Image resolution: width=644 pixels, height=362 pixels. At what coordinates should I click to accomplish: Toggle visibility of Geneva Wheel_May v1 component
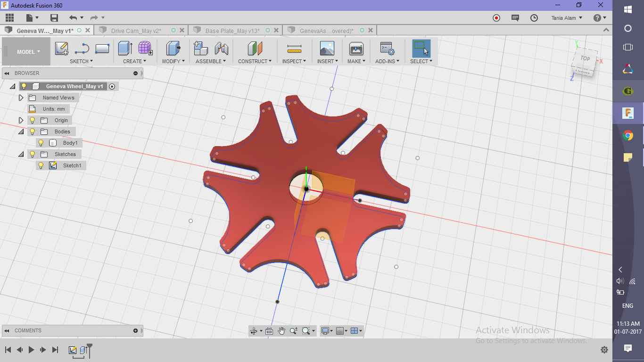[x=24, y=86]
